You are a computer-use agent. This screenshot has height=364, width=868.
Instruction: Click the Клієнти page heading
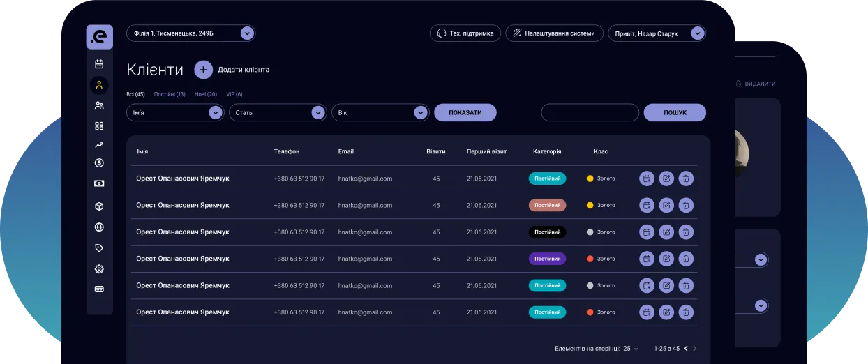click(155, 70)
